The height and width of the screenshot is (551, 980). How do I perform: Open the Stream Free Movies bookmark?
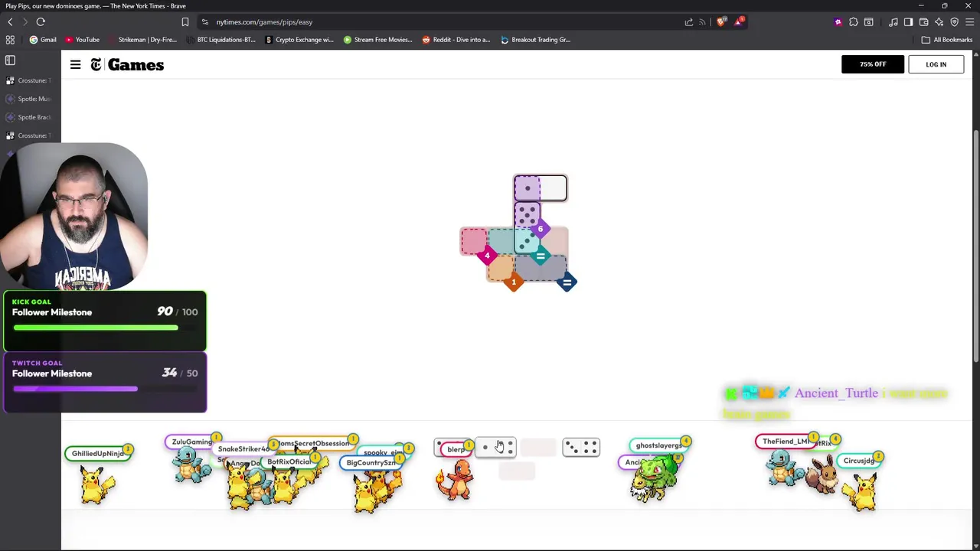coord(378,40)
